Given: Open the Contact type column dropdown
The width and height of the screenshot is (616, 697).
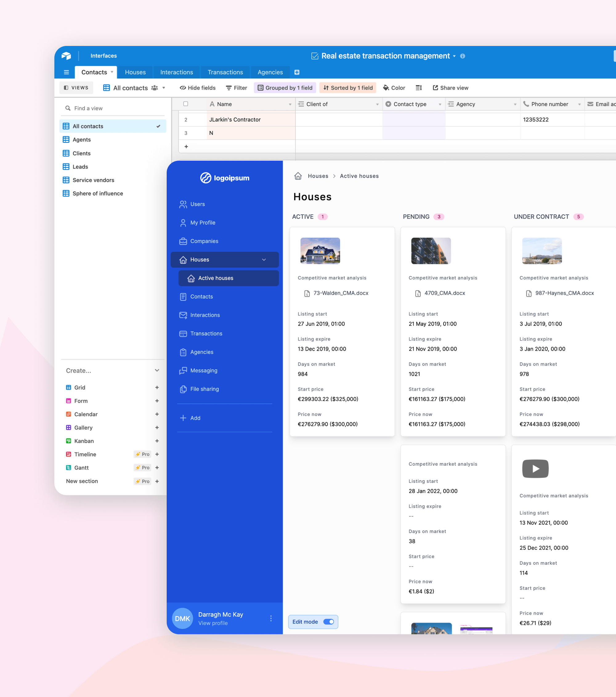Looking at the screenshot, I should (440, 104).
